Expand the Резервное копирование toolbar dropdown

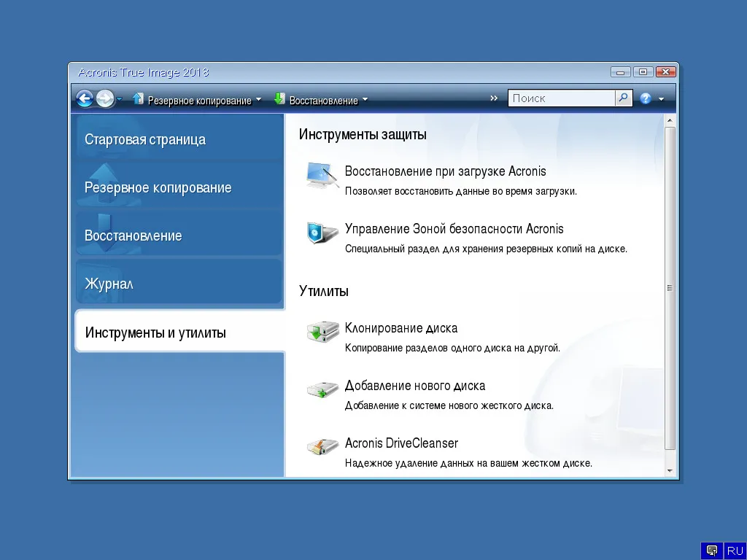(x=259, y=99)
